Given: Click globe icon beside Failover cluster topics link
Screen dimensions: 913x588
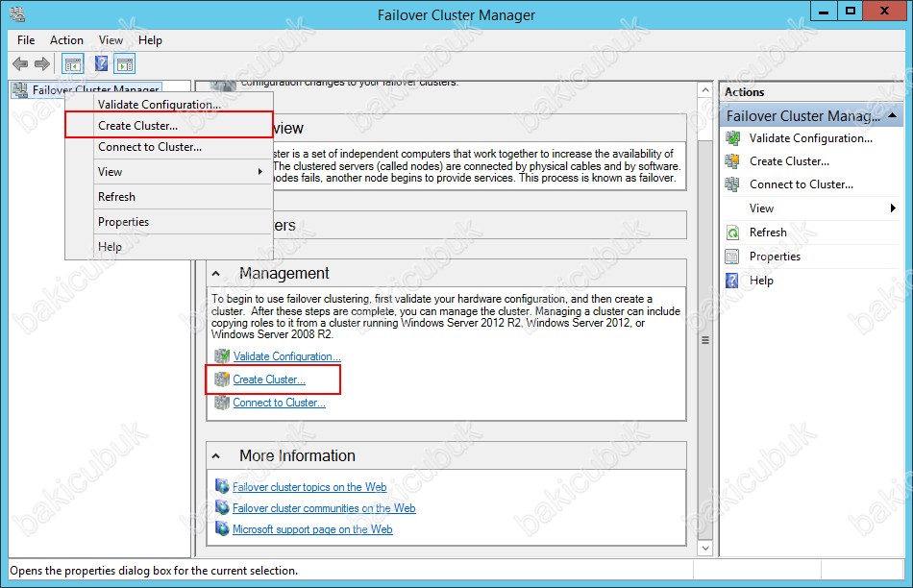Looking at the screenshot, I should 222,486.
